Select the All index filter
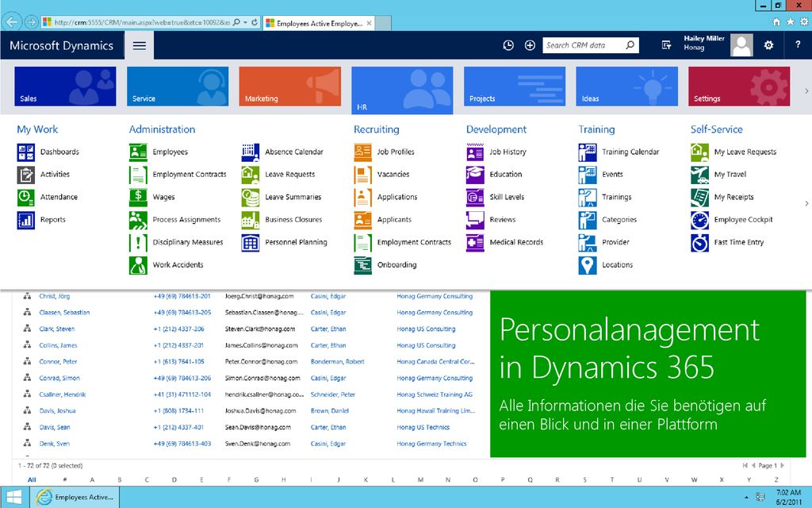 [32, 480]
